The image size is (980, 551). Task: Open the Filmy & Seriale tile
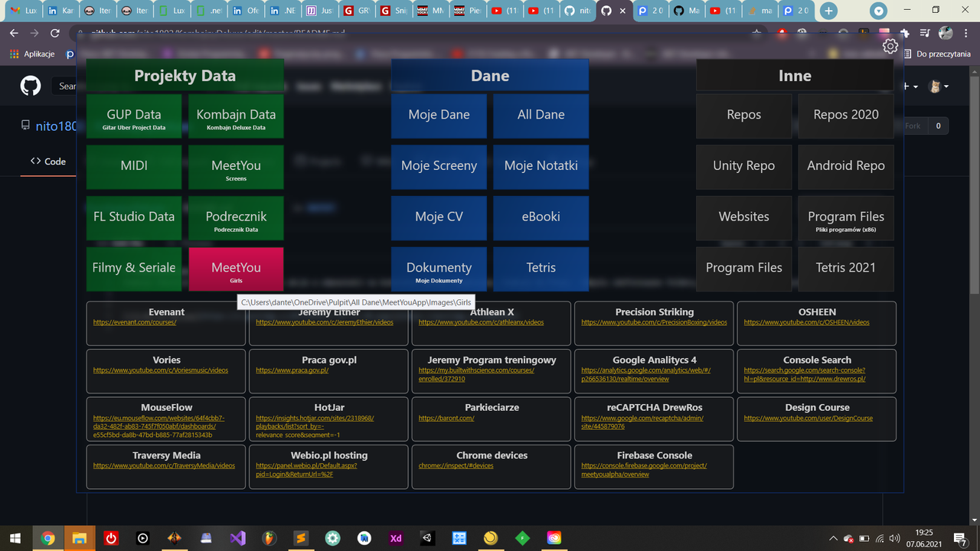click(134, 269)
